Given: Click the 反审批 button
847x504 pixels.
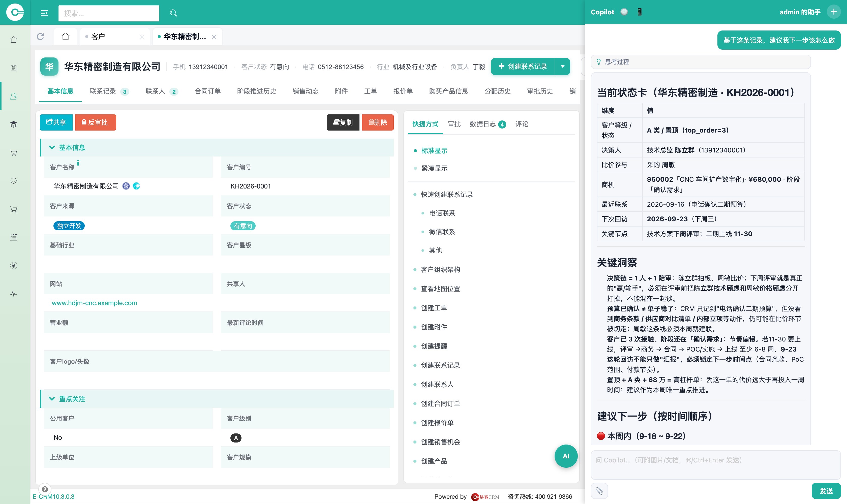Looking at the screenshot, I should click(x=96, y=122).
